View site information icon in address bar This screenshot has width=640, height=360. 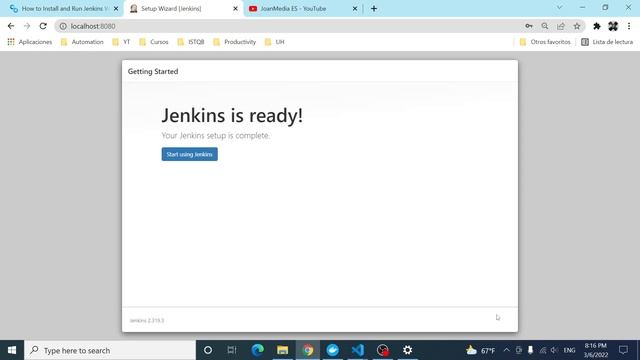pos(63,26)
